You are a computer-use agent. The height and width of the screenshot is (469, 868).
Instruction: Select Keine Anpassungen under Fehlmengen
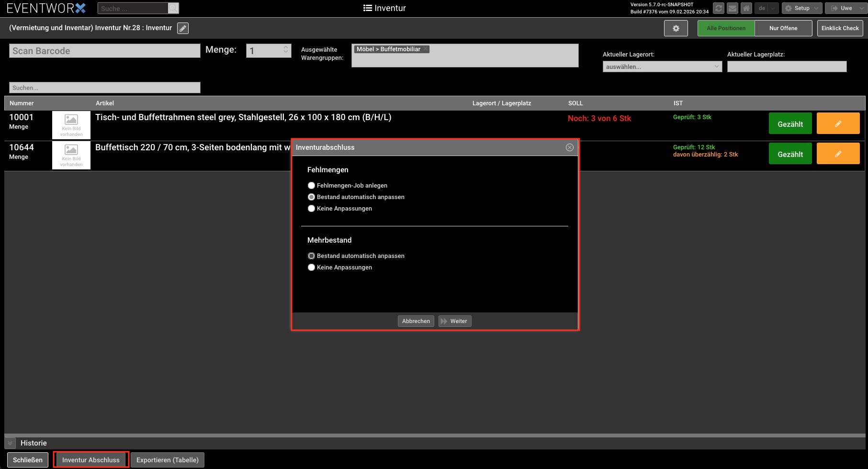[311, 209]
